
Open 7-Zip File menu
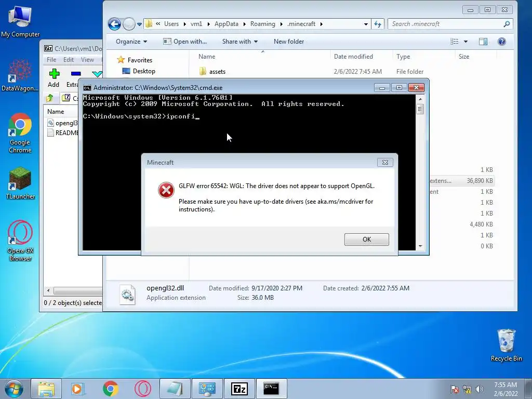51,60
